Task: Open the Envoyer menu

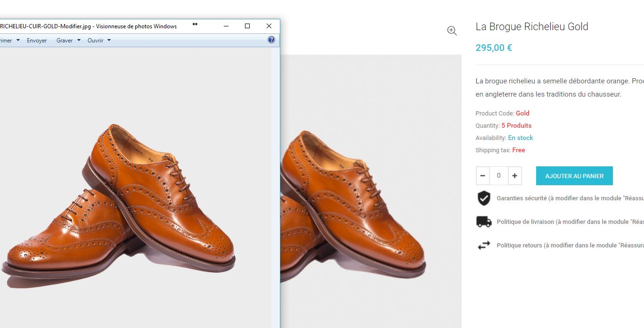Action: [x=37, y=41]
